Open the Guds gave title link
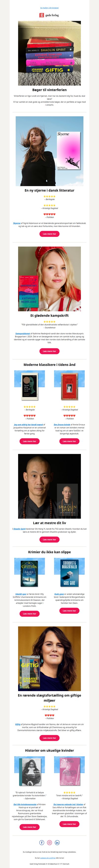This screenshot has width=99, height=868. [x=59, y=594]
